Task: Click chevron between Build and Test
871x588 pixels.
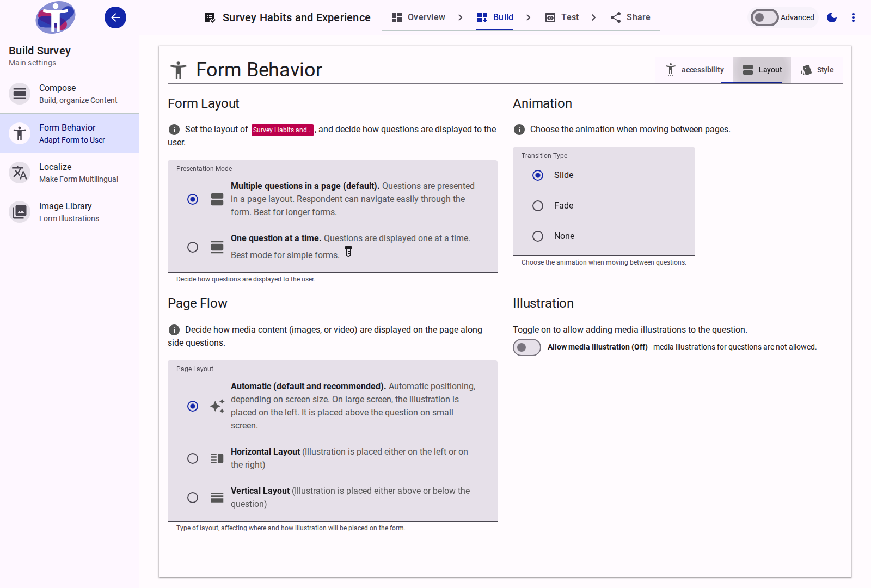Action: pyautogui.click(x=529, y=17)
